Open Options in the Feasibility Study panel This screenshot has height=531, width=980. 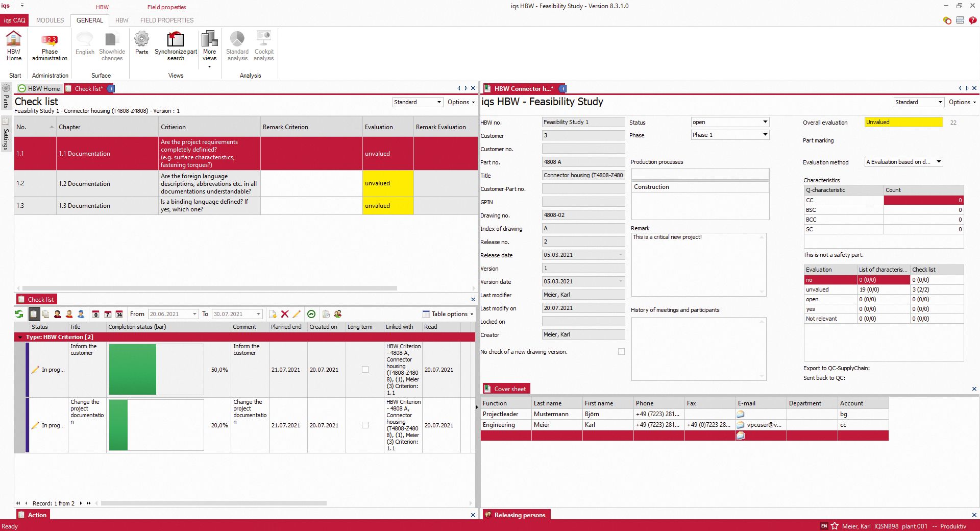tap(962, 102)
